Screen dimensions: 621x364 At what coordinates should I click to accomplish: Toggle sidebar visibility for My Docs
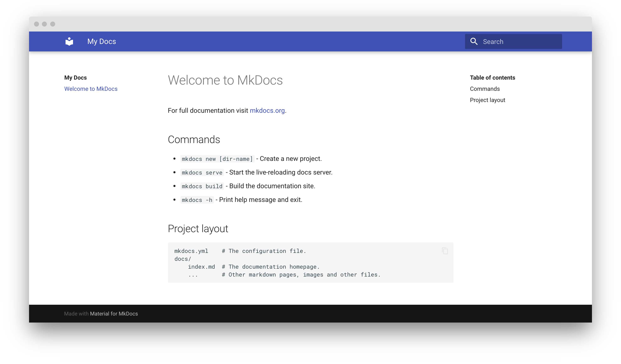(69, 41)
